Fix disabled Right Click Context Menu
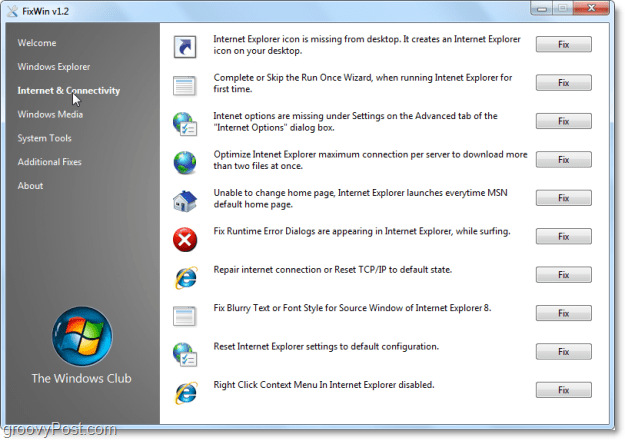 click(x=564, y=390)
